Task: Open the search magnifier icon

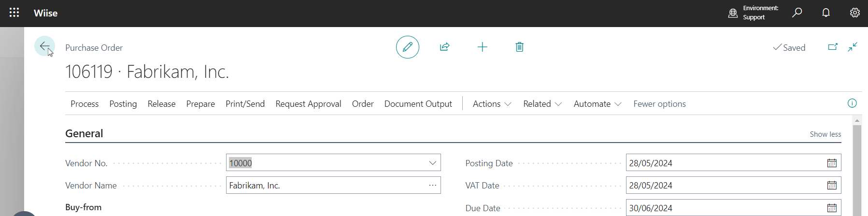Action: pyautogui.click(x=797, y=13)
